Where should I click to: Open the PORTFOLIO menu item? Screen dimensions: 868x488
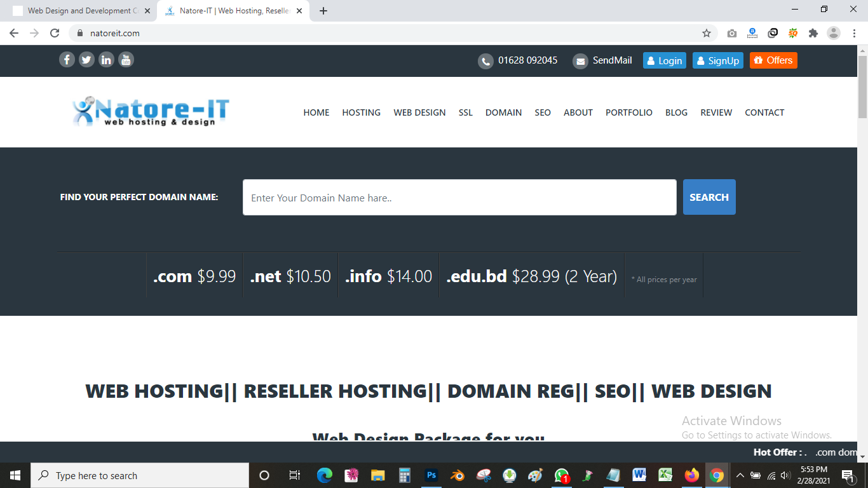pyautogui.click(x=629, y=112)
